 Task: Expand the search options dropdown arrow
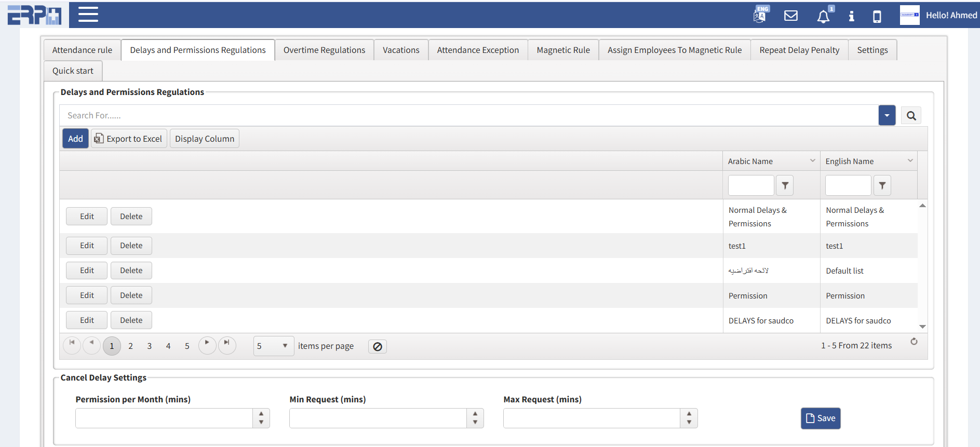coord(887,116)
